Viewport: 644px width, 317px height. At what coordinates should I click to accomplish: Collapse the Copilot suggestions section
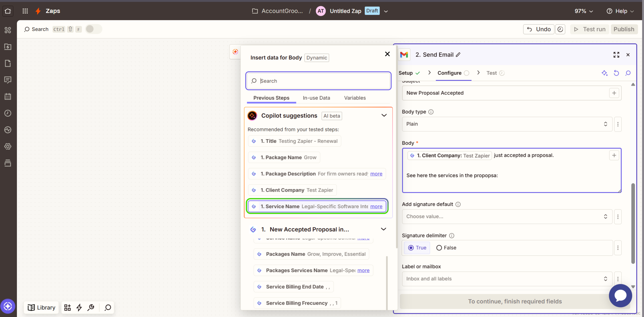coord(384,115)
